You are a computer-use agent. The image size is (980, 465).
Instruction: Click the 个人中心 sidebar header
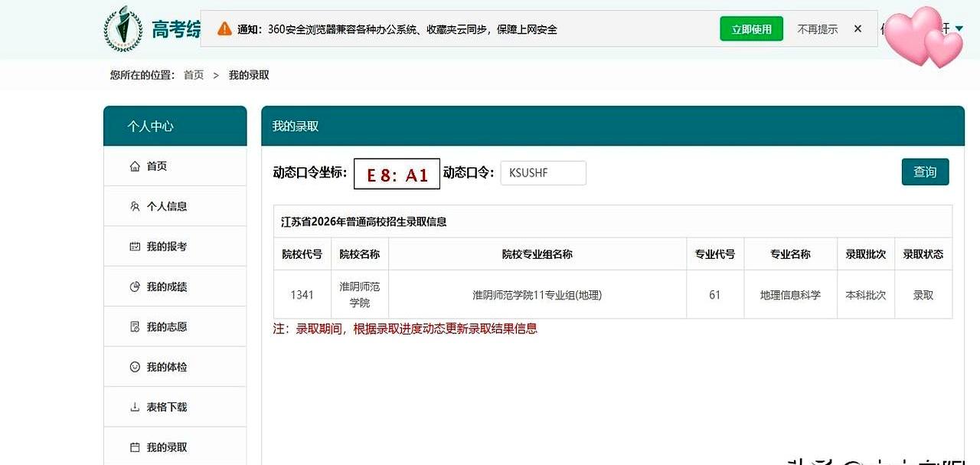point(175,126)
